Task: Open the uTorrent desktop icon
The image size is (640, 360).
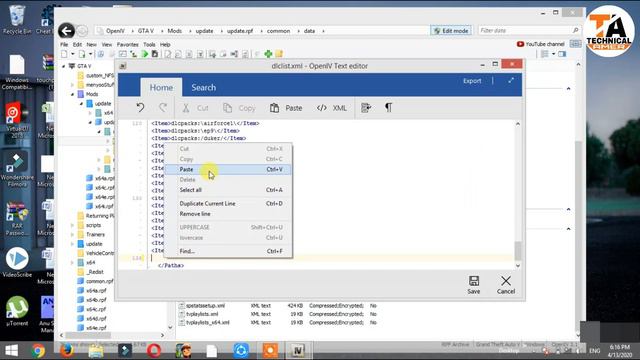Action: (x=17, y=311)
